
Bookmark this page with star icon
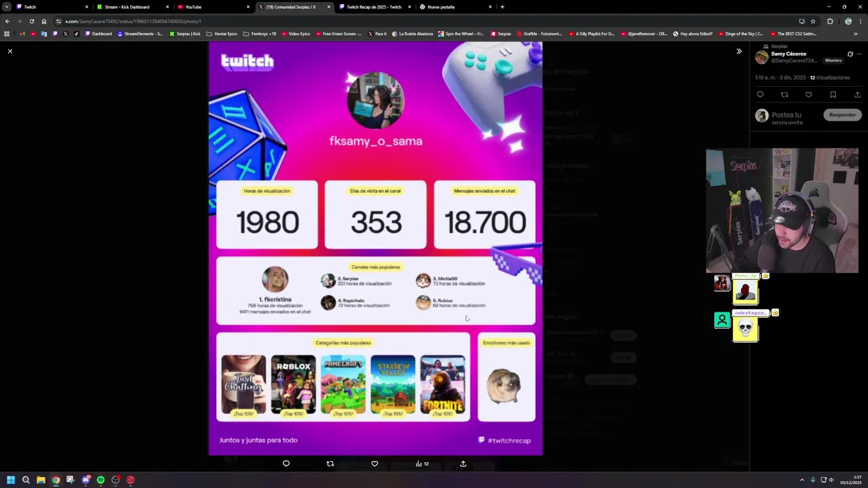[x=813, y=21]
